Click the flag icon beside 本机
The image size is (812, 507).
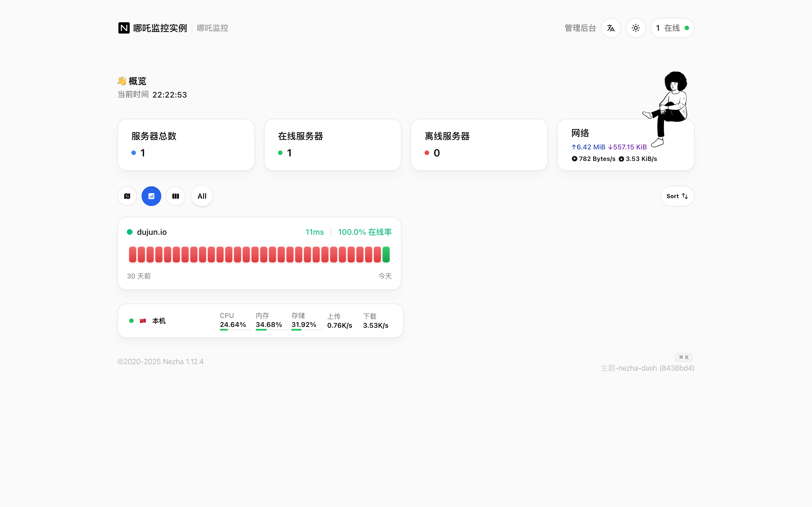coord(143,321)
